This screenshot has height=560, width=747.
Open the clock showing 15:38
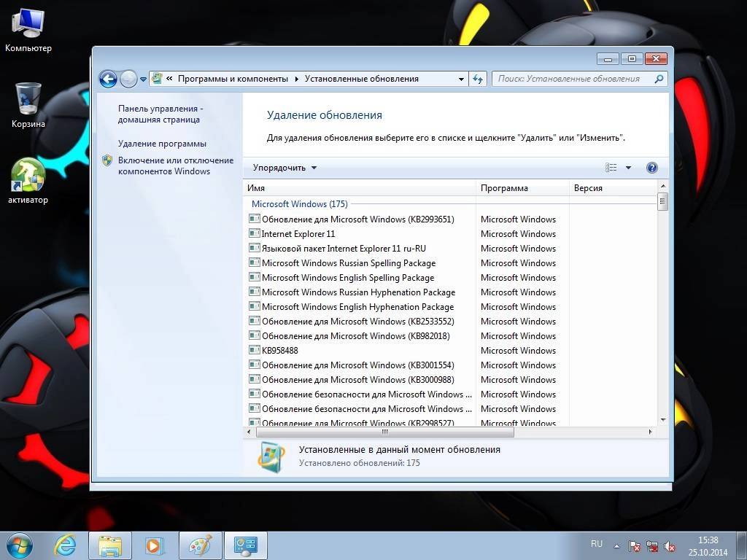[x=708, y=546]
